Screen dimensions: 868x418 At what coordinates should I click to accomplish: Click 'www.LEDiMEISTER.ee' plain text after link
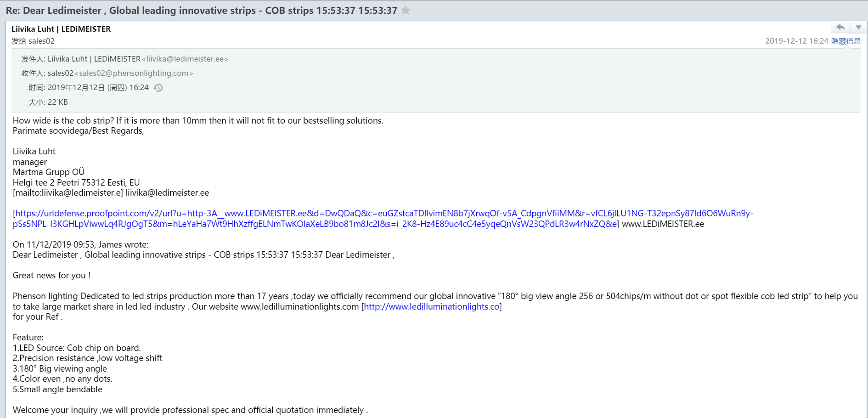tap(663, 224)
